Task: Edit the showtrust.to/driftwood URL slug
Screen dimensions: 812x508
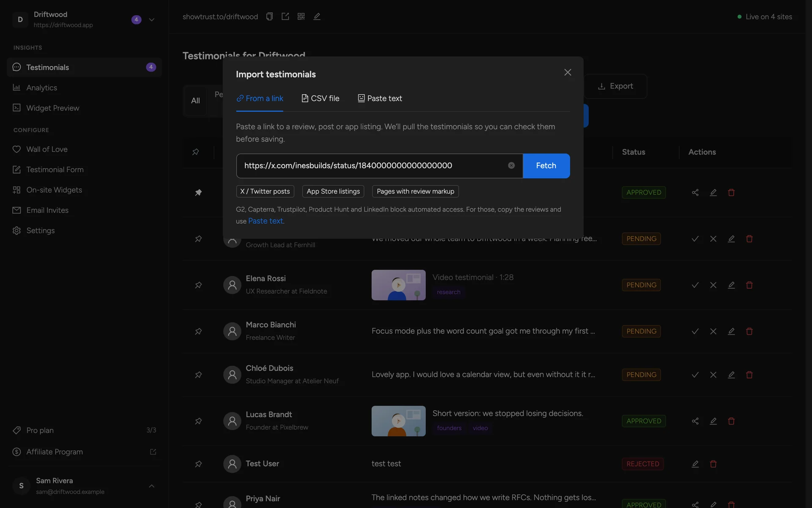Action: [x=317, y=17]
